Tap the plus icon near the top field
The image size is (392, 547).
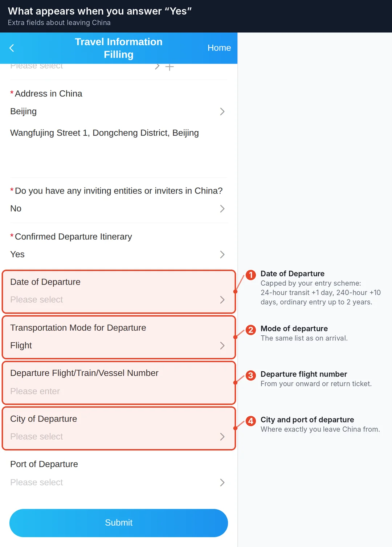pyautogui.click(x=170, y=67)
